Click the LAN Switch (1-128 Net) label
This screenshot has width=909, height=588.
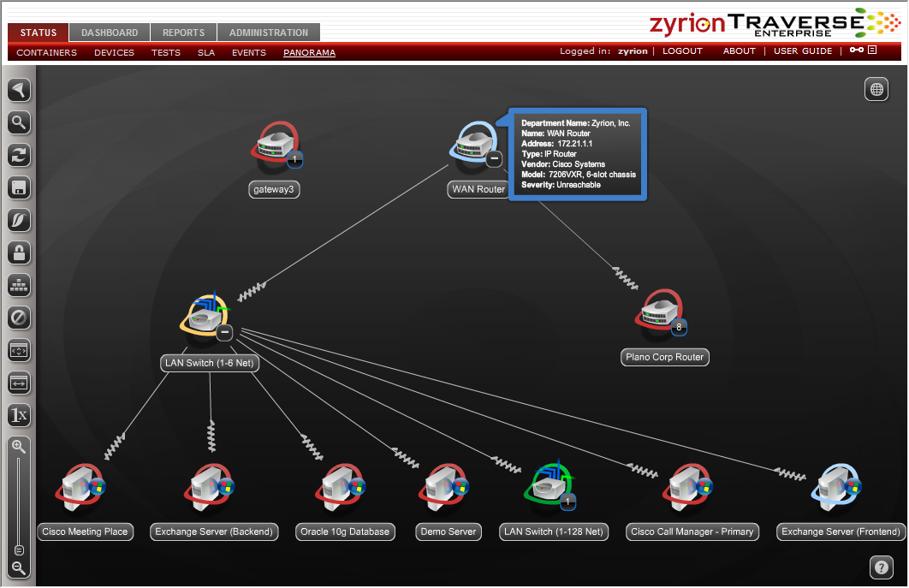pyautogui.click(x=554, y=532)
